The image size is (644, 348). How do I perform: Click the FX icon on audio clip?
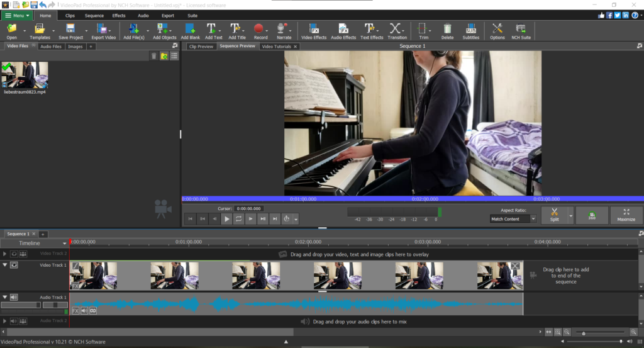tap(75, 311)
